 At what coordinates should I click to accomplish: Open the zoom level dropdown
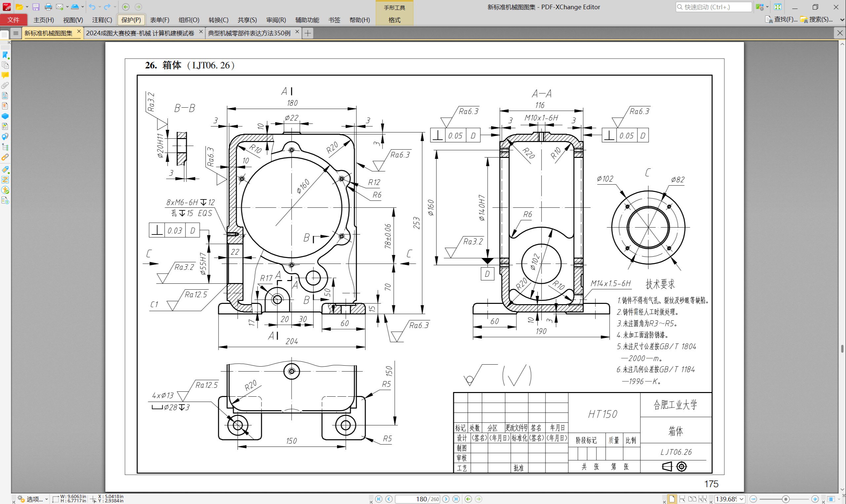pos(742,499)
